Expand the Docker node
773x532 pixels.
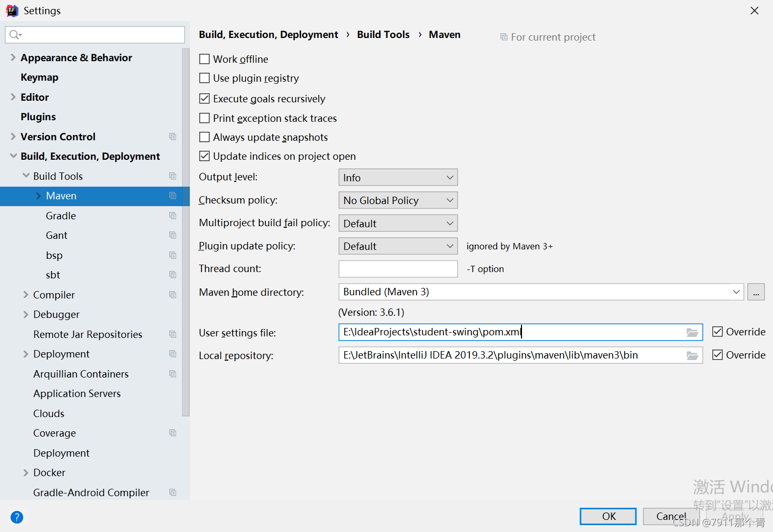pyautogui.click(x=26, y=472)
